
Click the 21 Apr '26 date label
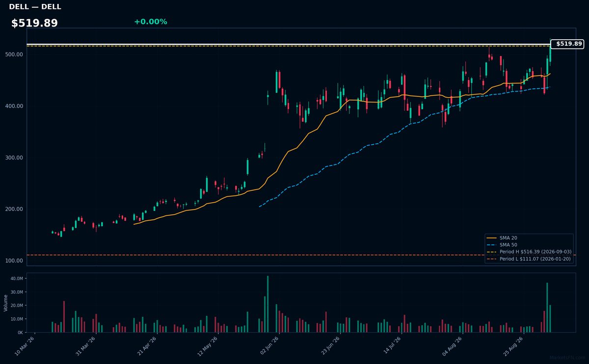click(x=147, y=346)
